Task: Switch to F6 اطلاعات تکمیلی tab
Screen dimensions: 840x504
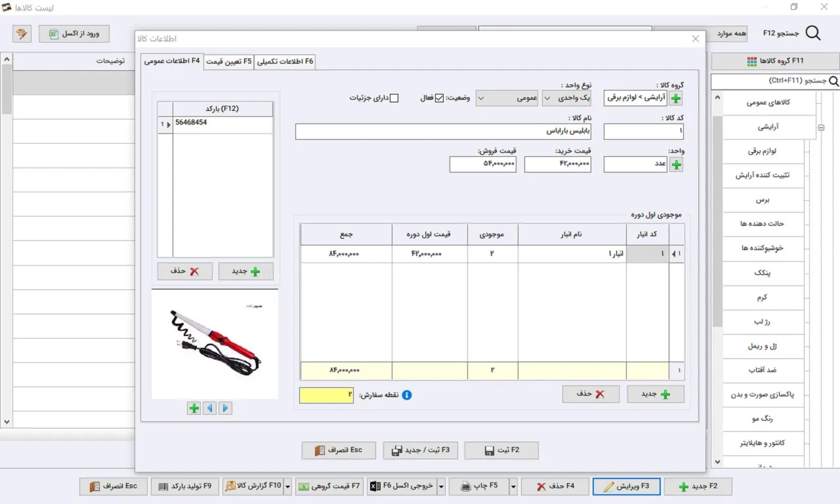Action: [285, 61]
